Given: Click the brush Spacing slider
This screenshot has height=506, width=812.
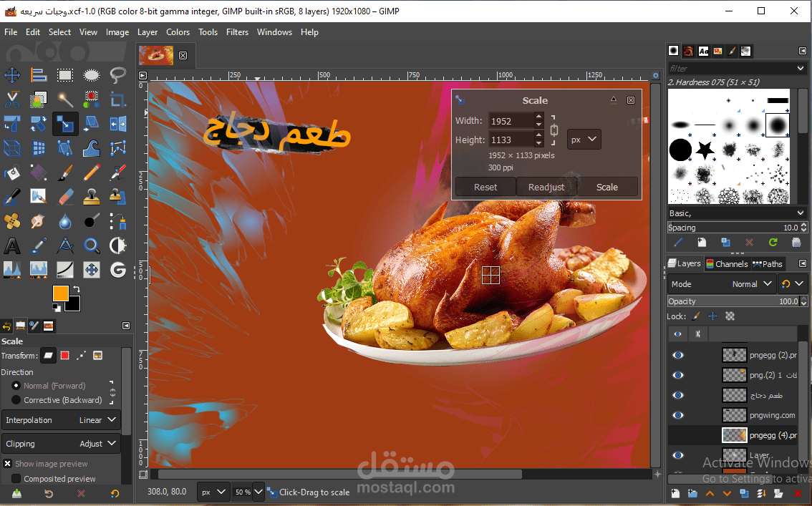Looking at the screenshot, I should 734,228.
